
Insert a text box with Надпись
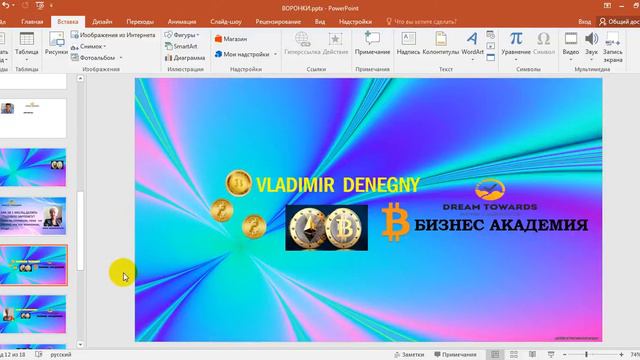[x=408, y=43]
